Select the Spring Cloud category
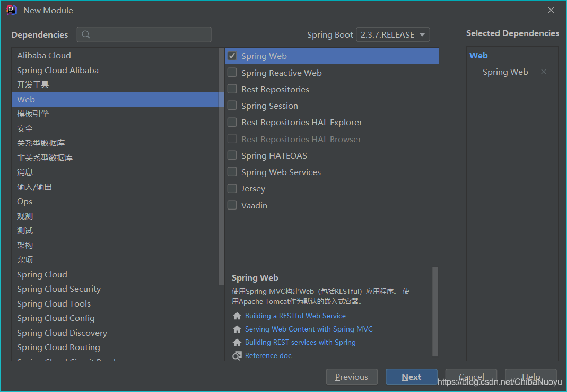The image size is (567, 392). [x=115, y=274]
